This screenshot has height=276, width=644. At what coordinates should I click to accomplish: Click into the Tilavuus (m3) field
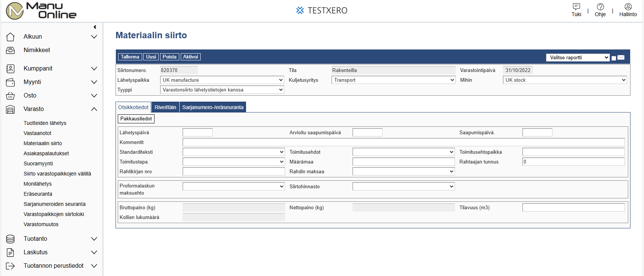(573, 207)
